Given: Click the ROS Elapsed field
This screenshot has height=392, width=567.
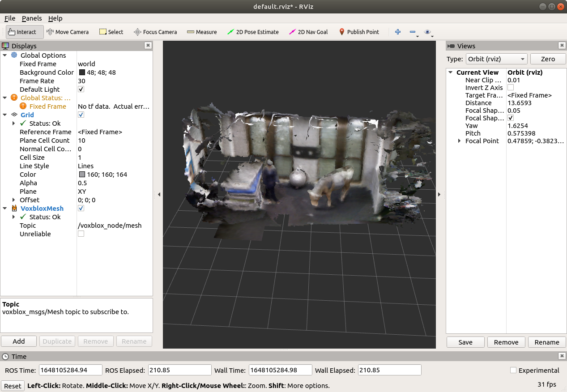Looking at the screenshot, I should click(x=179, y=370).
